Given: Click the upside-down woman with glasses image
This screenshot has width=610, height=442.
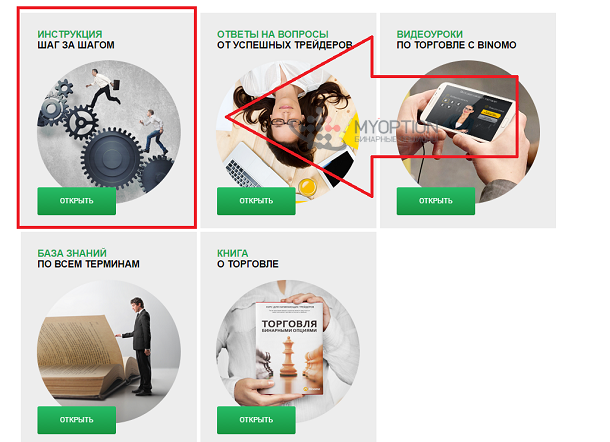Looking at the screenshot, I should 288,132.
